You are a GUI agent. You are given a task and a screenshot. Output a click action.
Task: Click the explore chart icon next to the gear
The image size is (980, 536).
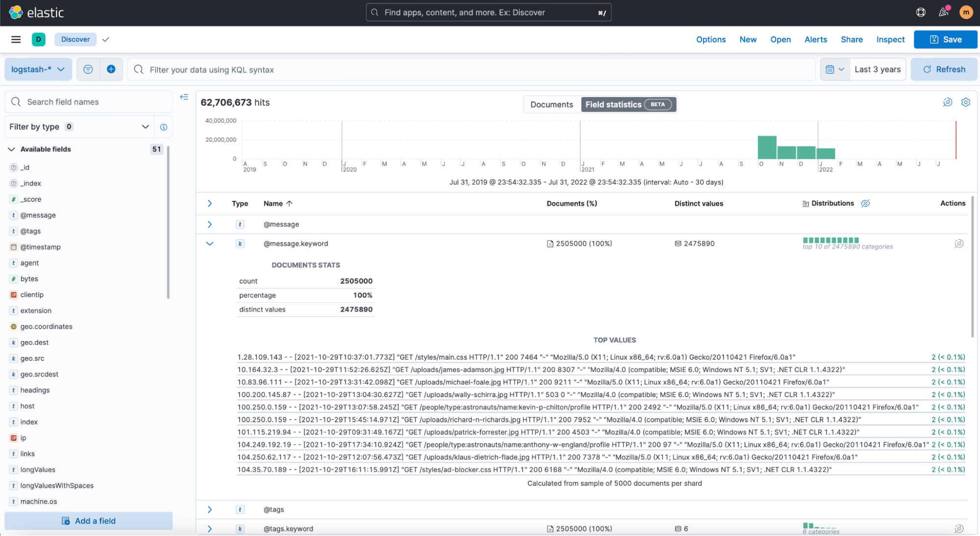947,102
